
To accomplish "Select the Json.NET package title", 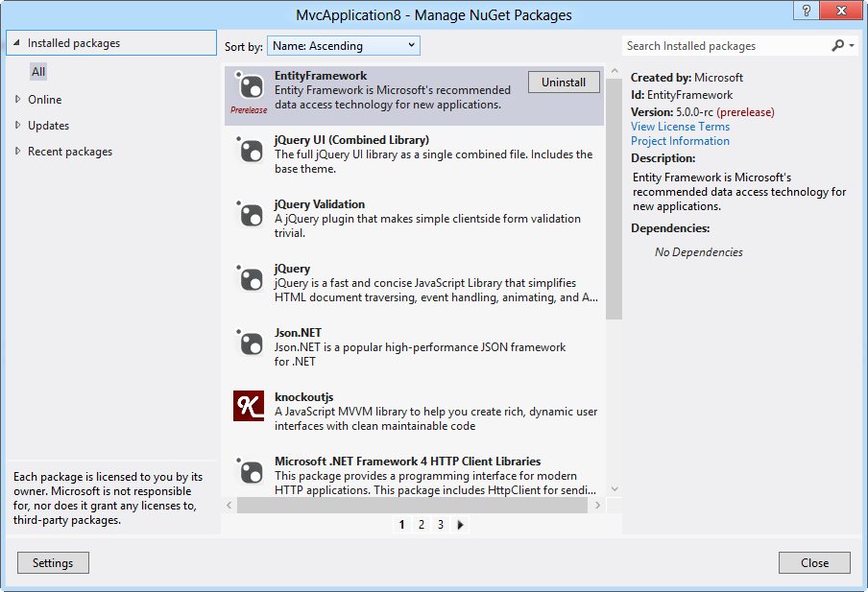I will [x=298, y=333].
